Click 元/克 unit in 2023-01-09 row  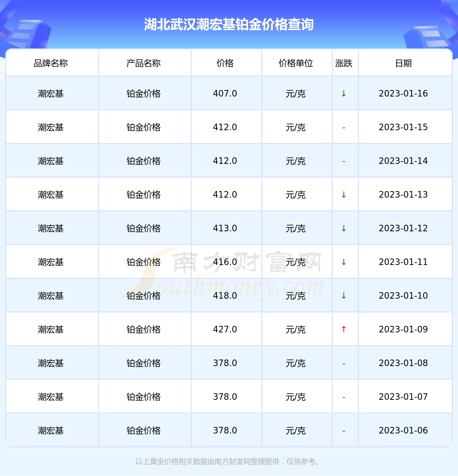296,330
